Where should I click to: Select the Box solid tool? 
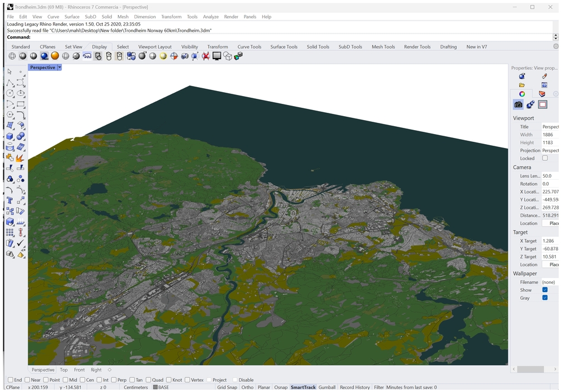point(10,136)
